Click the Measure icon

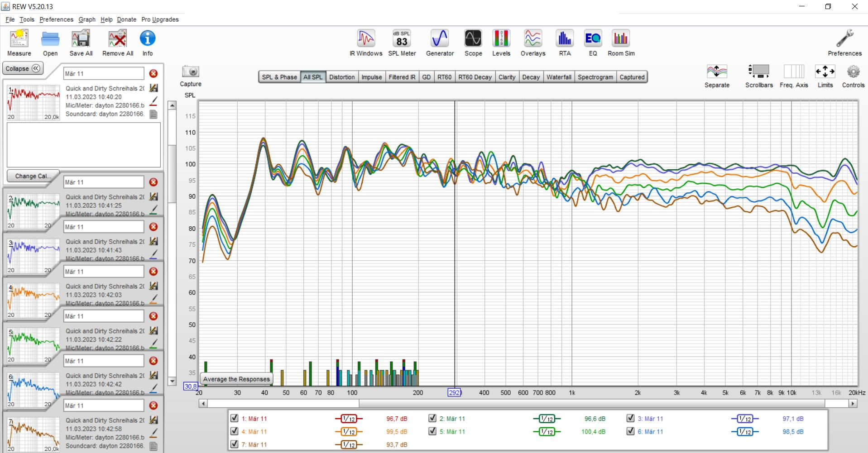tap(19, 43)
